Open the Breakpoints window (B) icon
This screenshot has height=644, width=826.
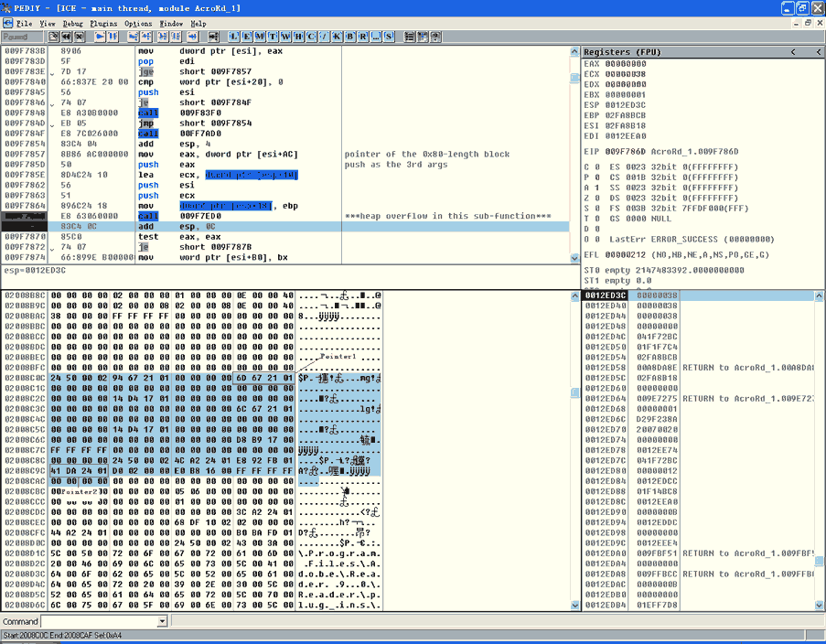point(350,37)
